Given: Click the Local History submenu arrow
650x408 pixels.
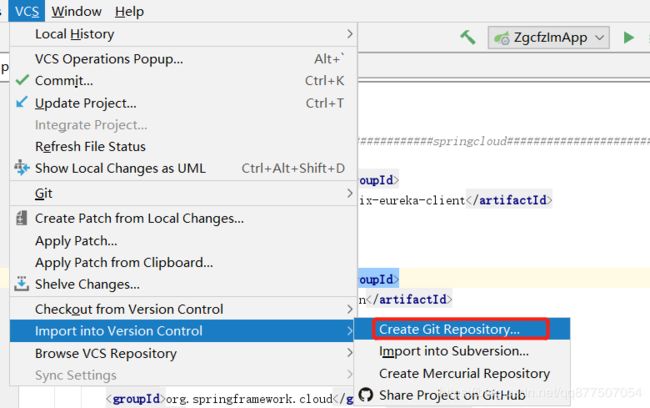Looking at the screenshot, I should (350, 34).
